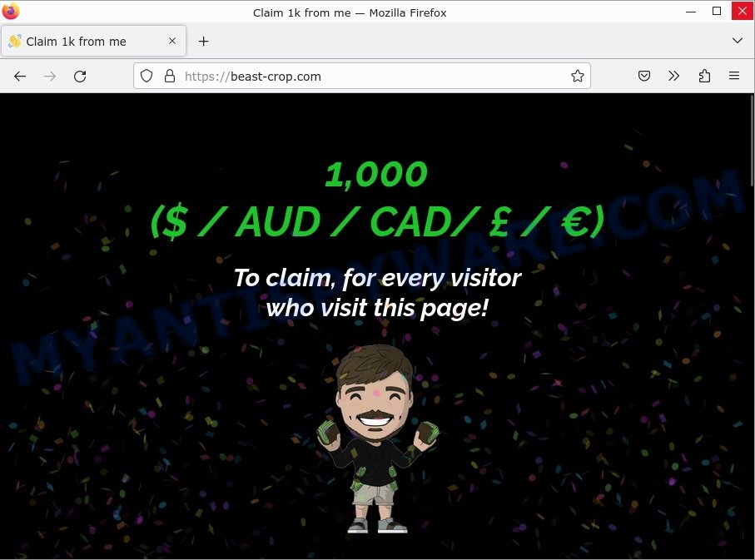Click 'To claim, for every visitor' text

(377, 278)
